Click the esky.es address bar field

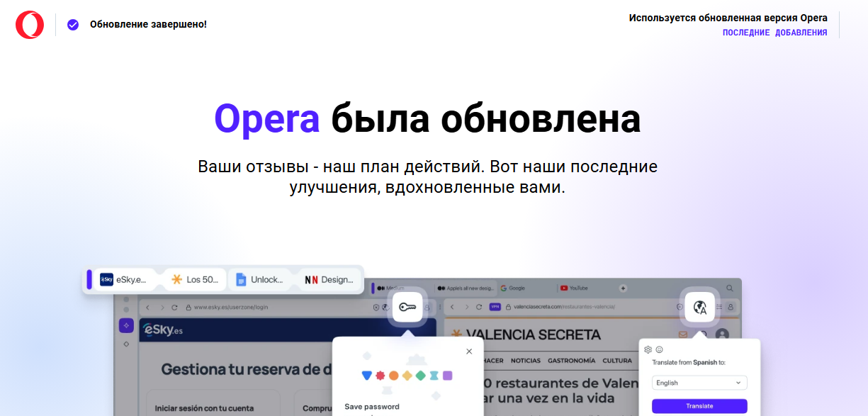click(x=276, y=308)
